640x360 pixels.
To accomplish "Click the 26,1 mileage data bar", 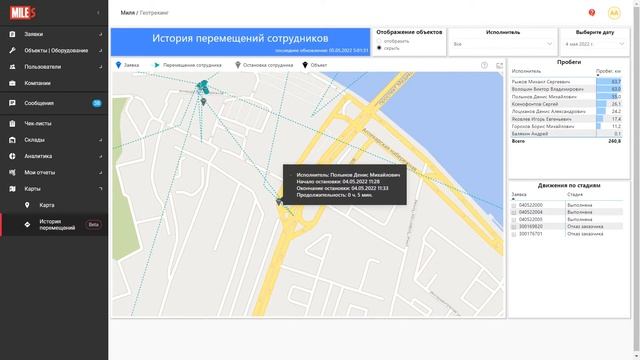I will (x=601, y=104).
